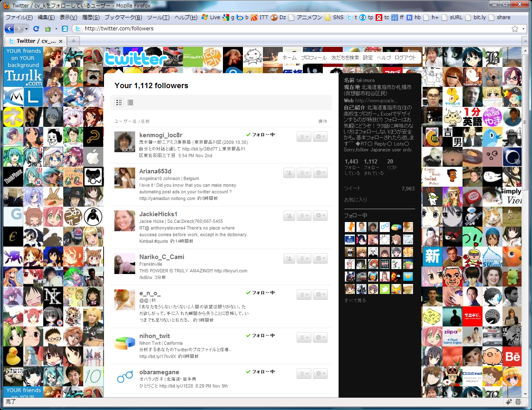Open the history dropdown beside Forward button
The image size is (532, 410).
pos(27,29)
